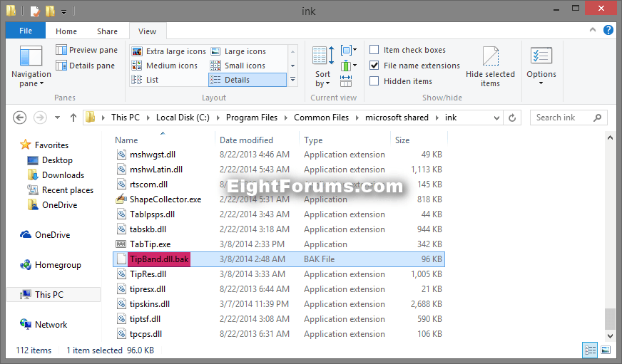
Task: Select This PC in navigation pane
Action: pyautogui.click(x=53, y=295)
